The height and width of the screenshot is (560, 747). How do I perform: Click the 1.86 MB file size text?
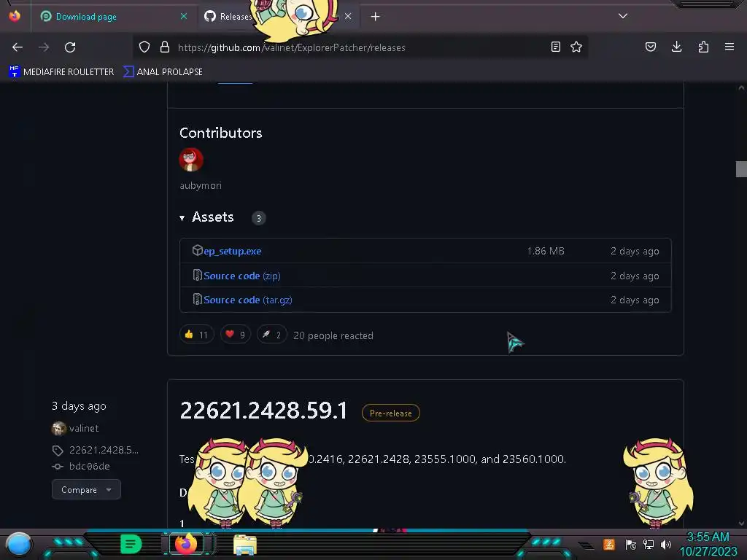(x=546, y=251)
